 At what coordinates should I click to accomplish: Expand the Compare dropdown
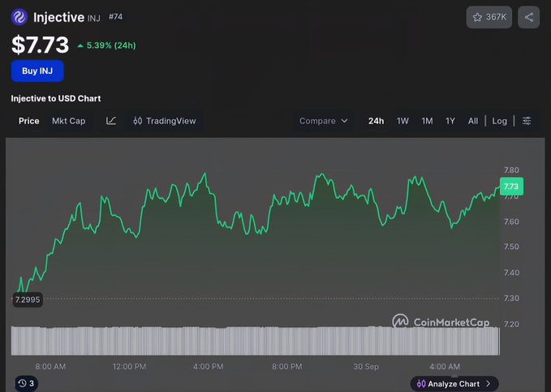[323, 121]
